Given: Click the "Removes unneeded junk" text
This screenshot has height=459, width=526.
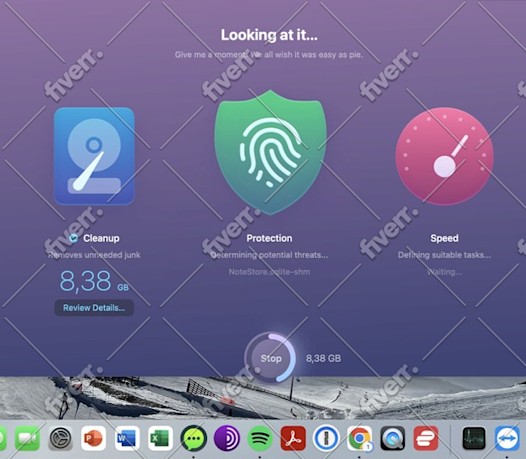Looking at the screenshot, I should click(x=94, y=255).
